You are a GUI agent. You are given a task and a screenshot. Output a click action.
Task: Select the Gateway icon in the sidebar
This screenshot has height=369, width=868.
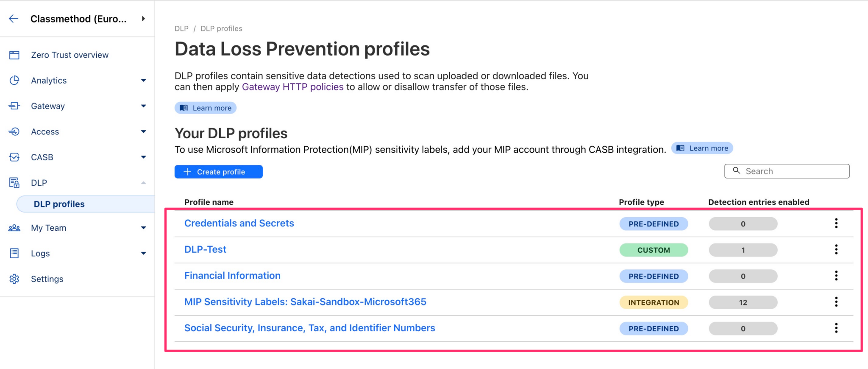tap(14, 106)
